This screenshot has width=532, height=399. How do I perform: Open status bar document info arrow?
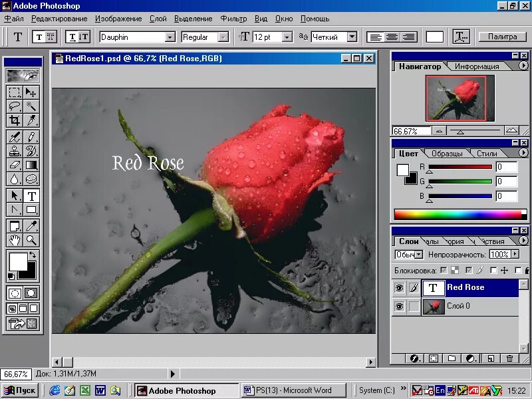click(x=173, y=374)
